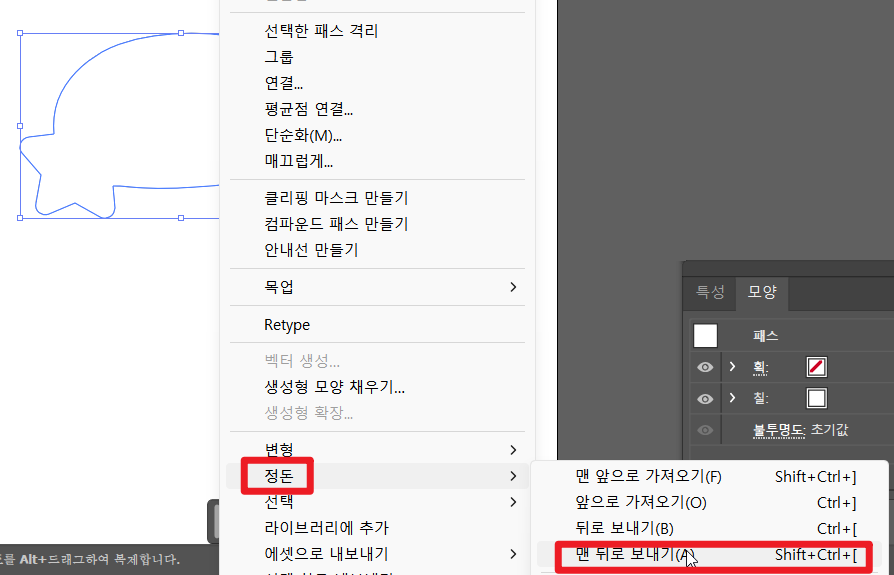Click the 패스 label in 모양 panel

[765, 336]
